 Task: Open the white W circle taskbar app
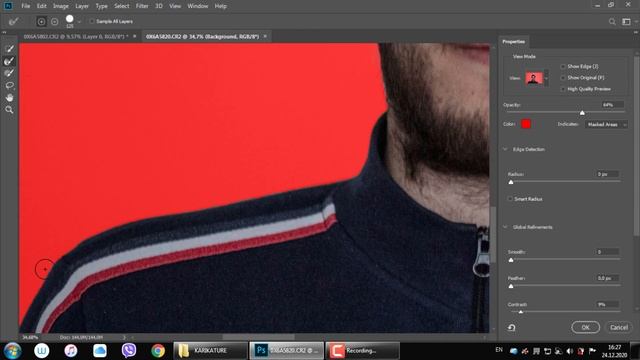pyautogui.click(x=42, y=351)
